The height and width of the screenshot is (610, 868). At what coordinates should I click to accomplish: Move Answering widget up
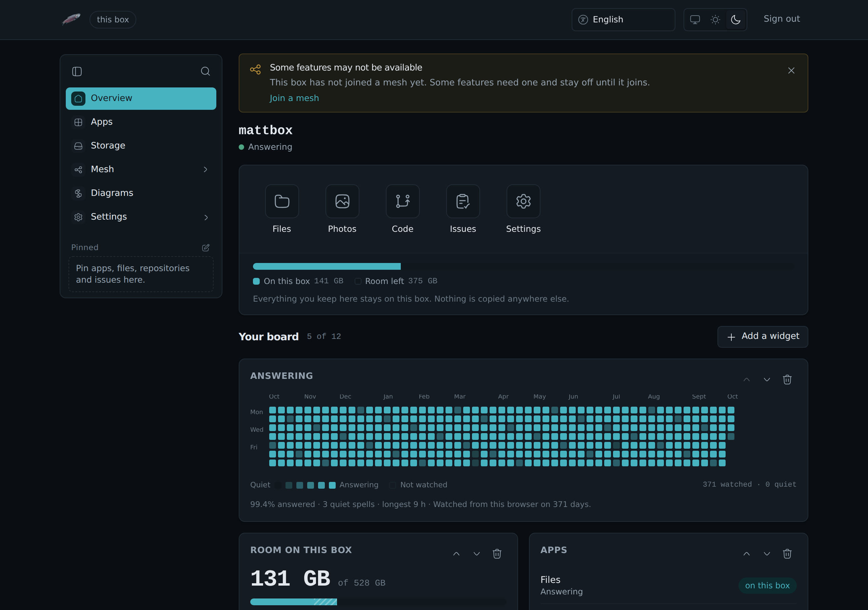point(746,380)
